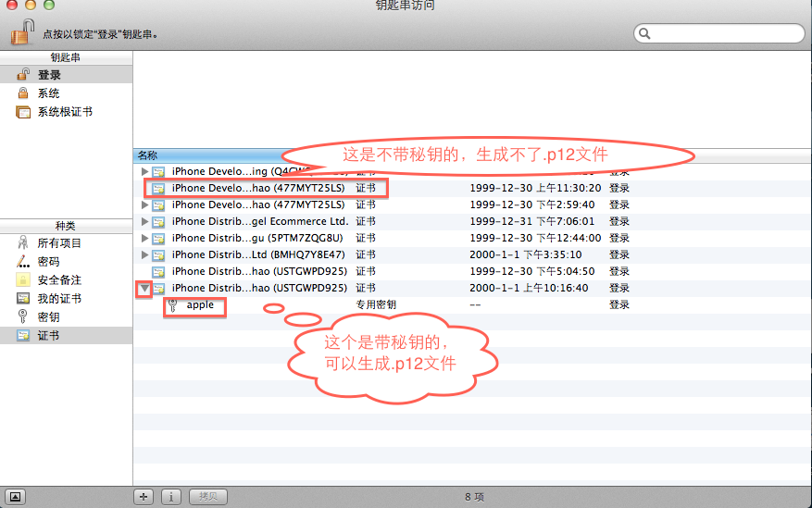Choose the 密码 category pencil icon
Viewport: 812px width, 508px height.
23,261
